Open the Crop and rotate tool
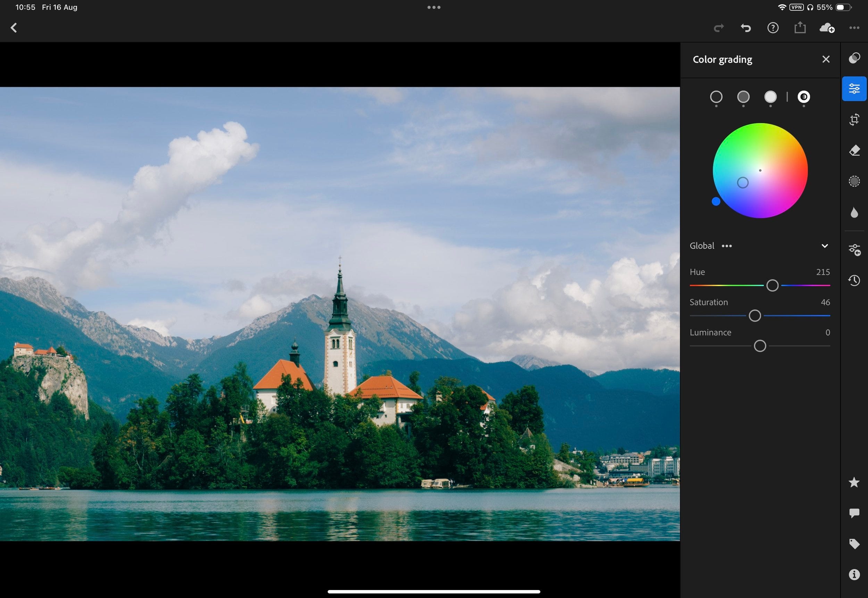This screenshot has width=868, height=598. click(854, 120)
